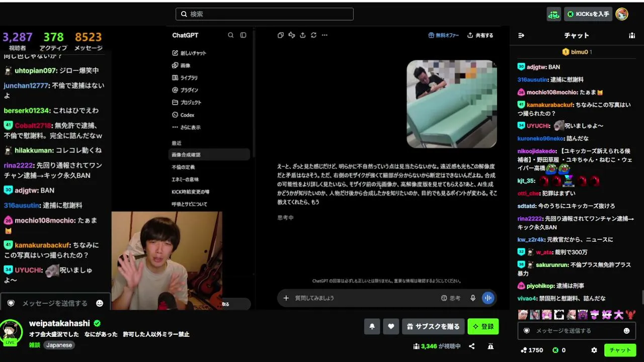Click the upload/export arrow icon in ChatGPT toolbar
The height and width of the screenshot is (362, 644).
point(303,35)
